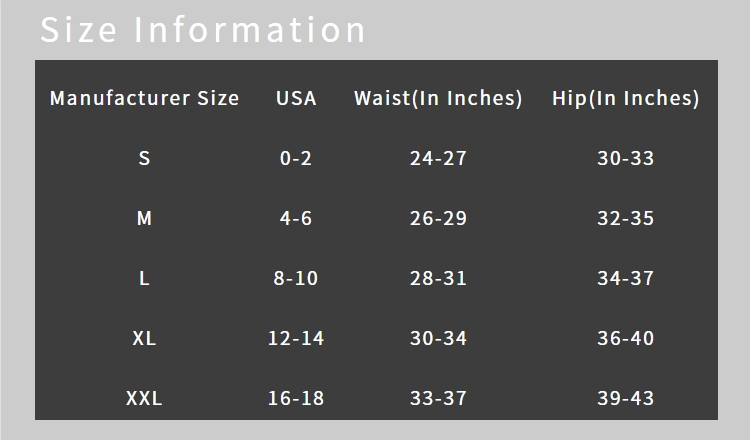Image resolution: width=750 pixels, height=440 pixels.
Task: Click the M size row label
Action: tap(144, 218)
